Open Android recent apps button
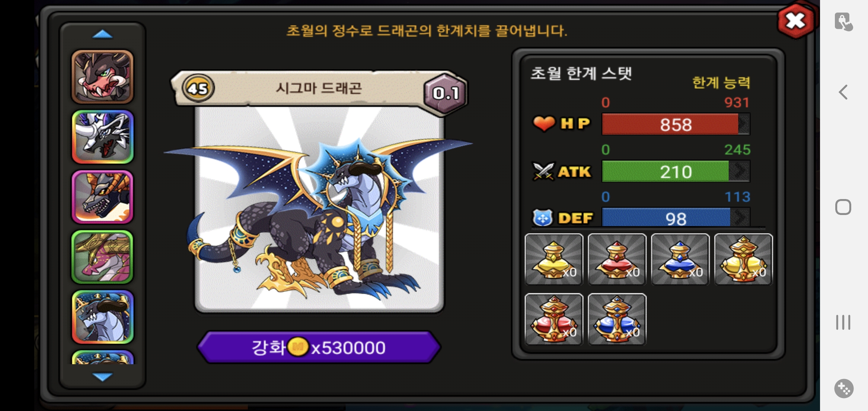Image resolution: width=868 pixels, height=411 pixels. 843,322
